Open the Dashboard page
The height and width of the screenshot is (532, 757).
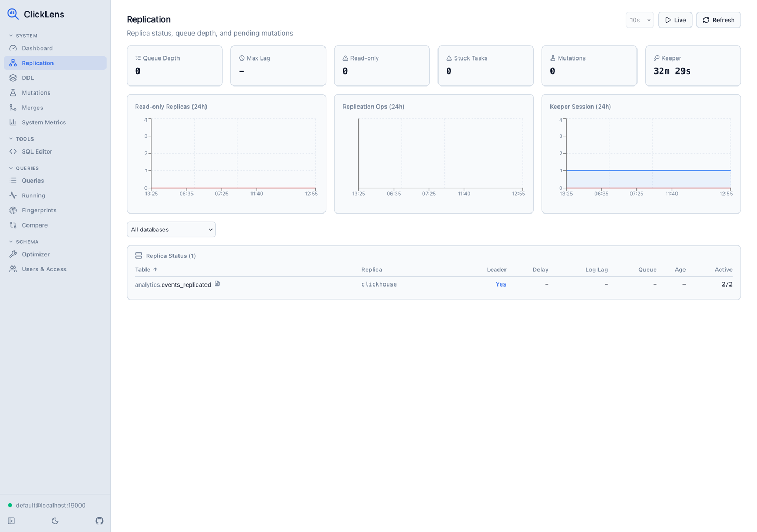[x=55, y=48]
